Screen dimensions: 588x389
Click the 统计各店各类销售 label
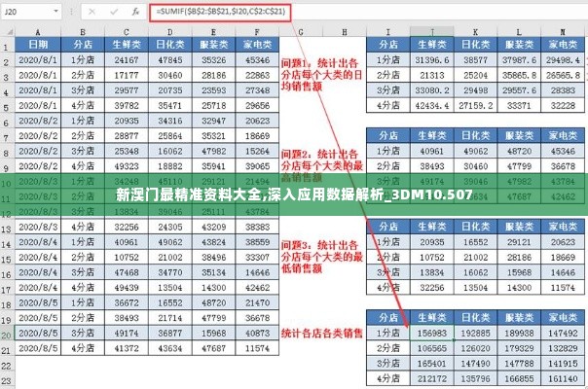321,332
